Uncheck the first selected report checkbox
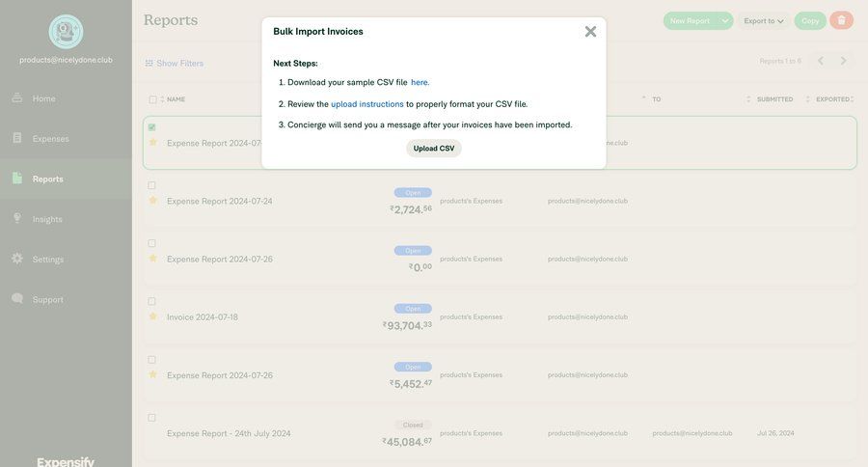 pyautogui.click(x=151, y=127)
